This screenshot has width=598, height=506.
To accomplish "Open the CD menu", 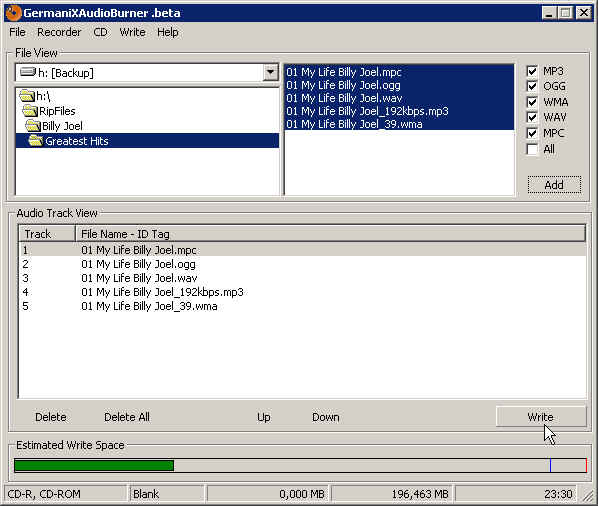I will click(x=100, y=32).
